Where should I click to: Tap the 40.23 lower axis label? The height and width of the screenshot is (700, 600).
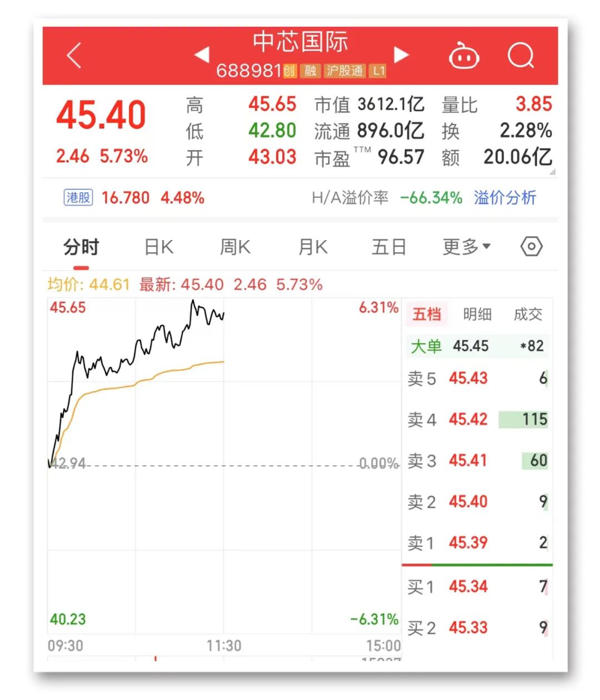pos(68,619)
